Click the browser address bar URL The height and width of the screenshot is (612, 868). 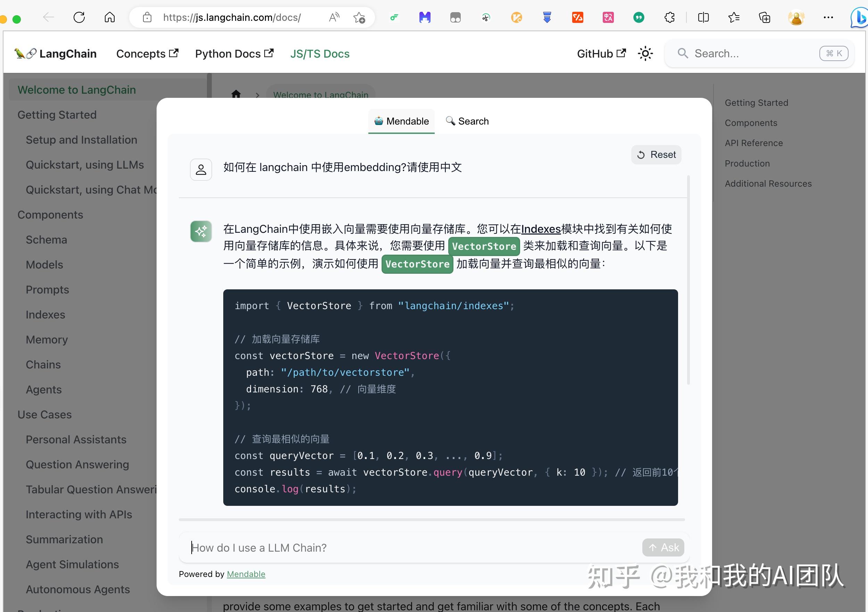pos(232,17)
